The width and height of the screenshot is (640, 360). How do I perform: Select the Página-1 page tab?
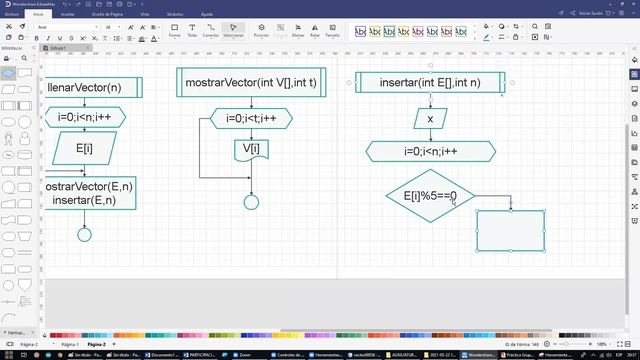point(70,344)
